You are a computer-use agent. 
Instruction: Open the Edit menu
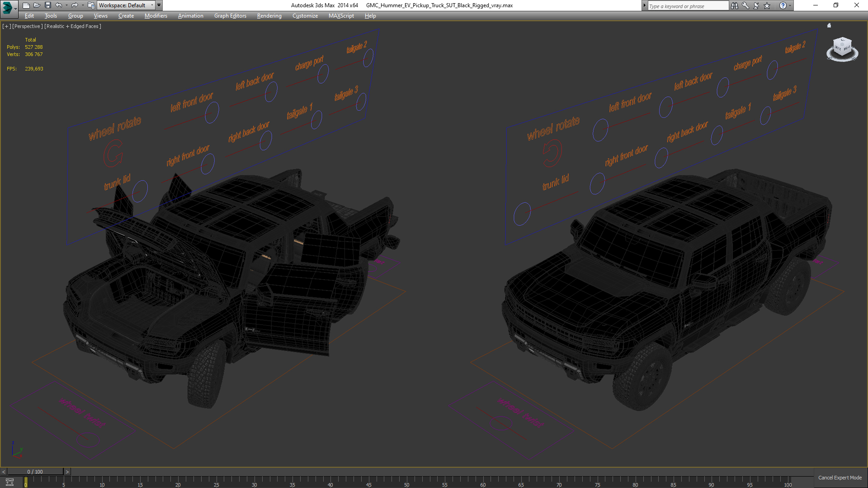pos(29,16)
